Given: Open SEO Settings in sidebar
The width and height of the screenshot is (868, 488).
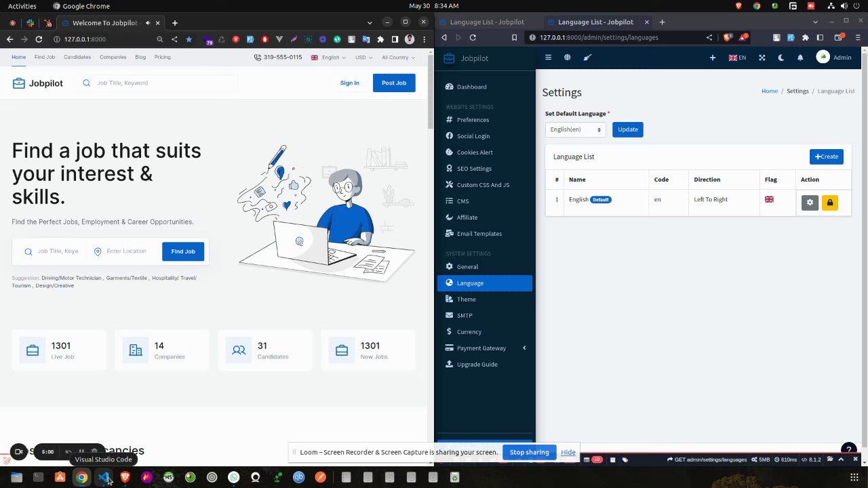Looking at the screenshot, I should point(485,169).
